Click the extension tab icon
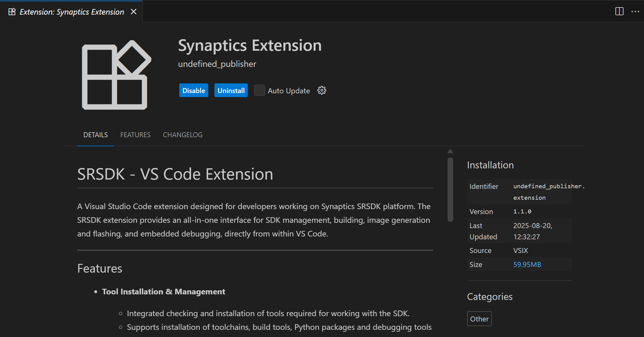The width and height of the screenshot is (644, 337). [12, 12]
